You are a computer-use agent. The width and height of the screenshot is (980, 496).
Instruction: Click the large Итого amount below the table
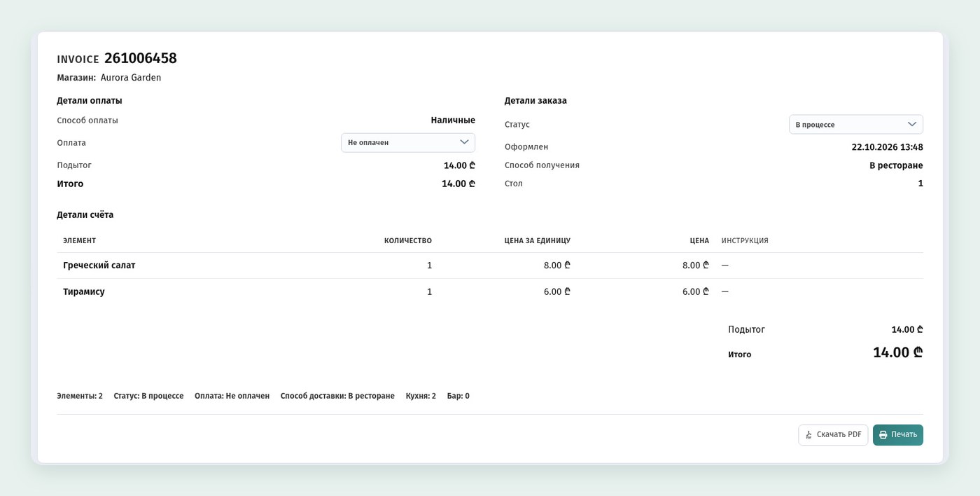click(898, 352)
